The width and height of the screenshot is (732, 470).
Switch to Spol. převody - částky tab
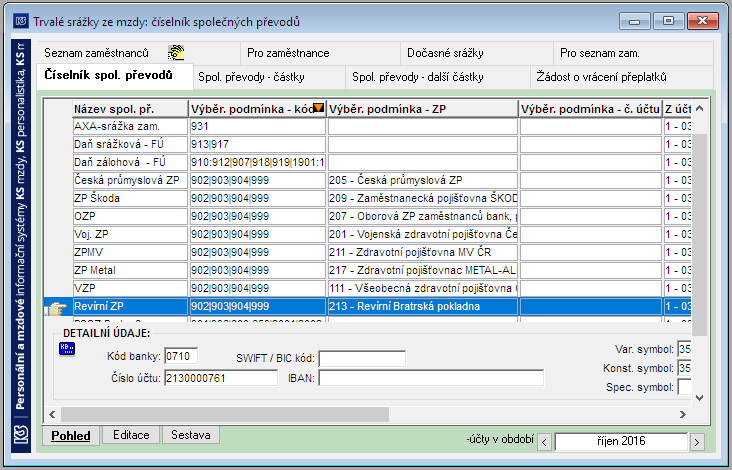pos(251,77)
